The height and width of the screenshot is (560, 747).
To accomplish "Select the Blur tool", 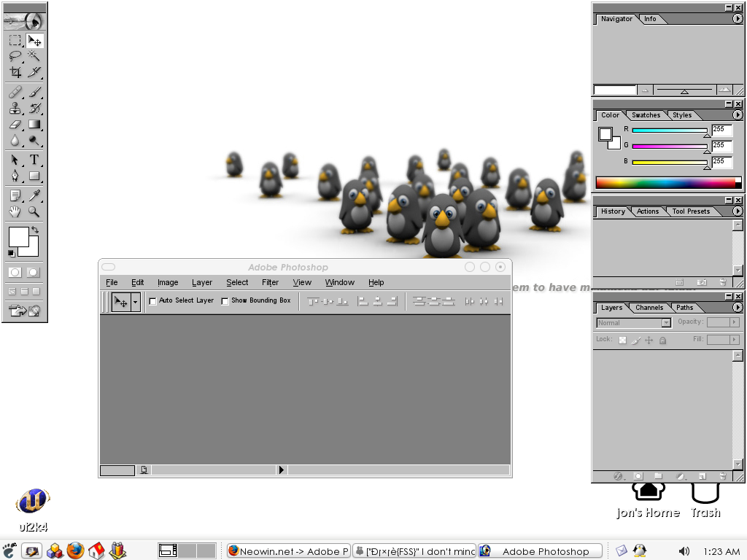I will tap(15, 141).
